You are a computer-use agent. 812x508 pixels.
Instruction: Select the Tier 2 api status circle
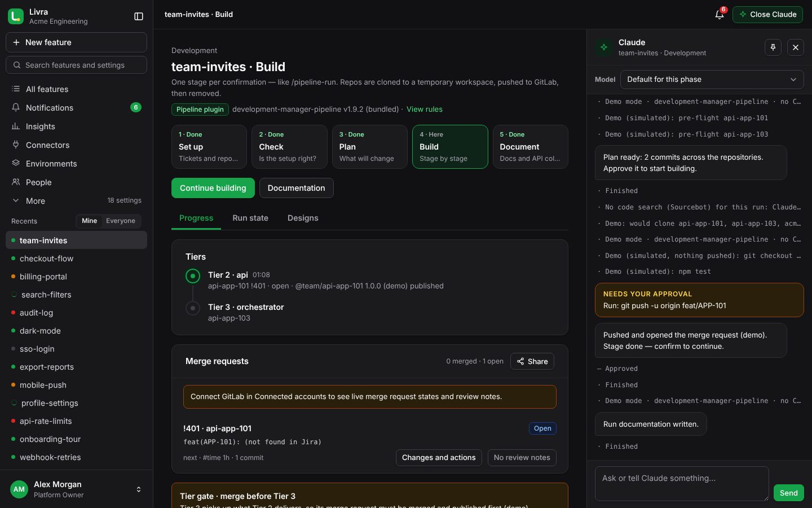coord(193,276)
